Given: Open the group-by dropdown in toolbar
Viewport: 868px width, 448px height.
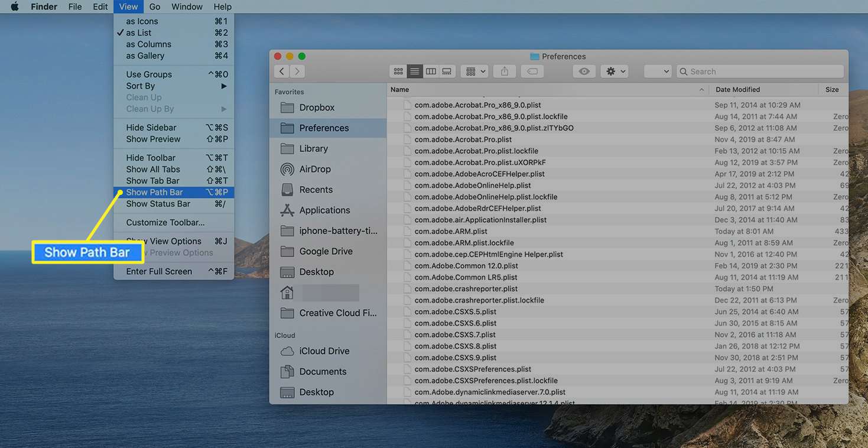Looking at the screenshot, I should pos(474,72).
